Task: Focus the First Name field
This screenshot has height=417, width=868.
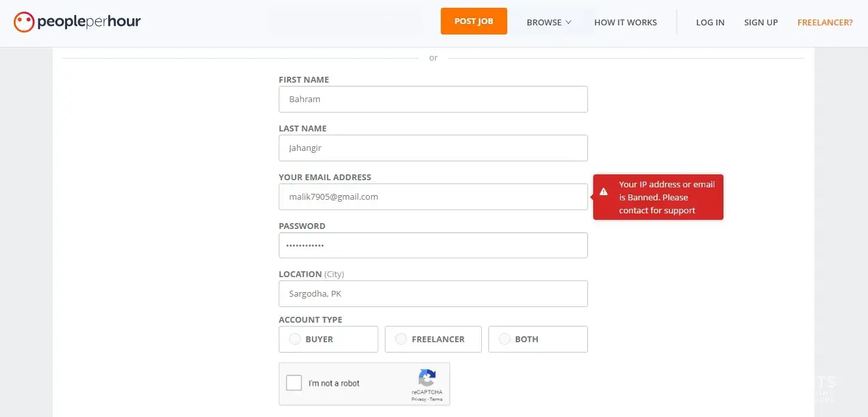Action: [x=433, y=100]
